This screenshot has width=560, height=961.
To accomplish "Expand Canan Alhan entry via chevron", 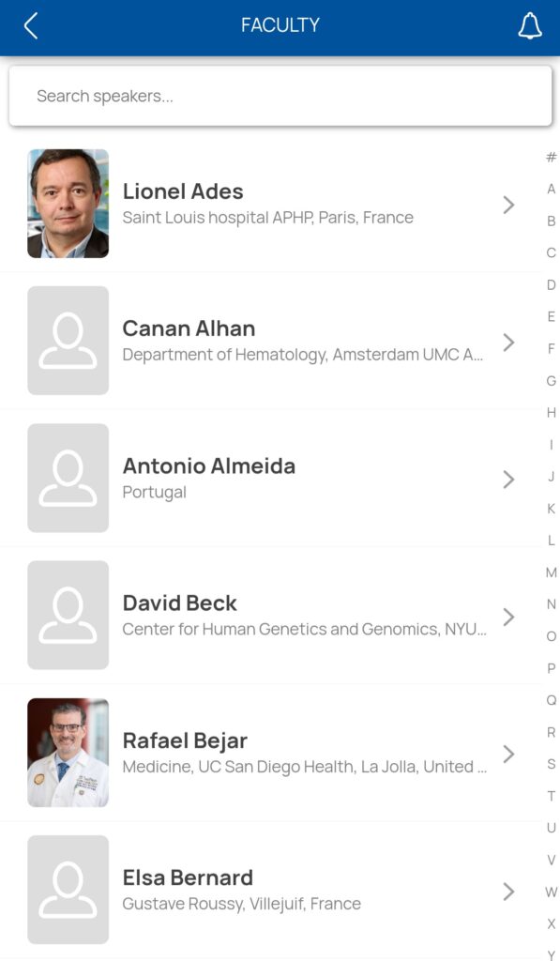I will [508, 342].
